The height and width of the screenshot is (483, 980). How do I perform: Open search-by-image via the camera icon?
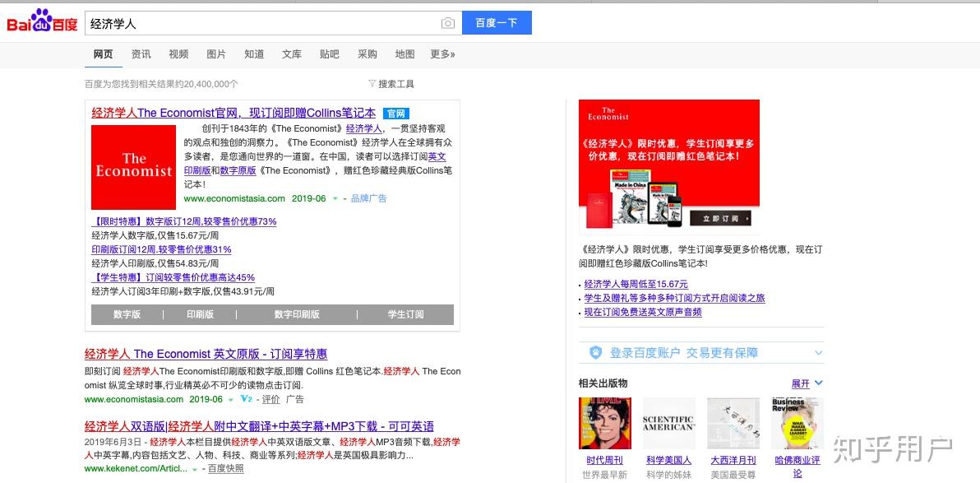(x=448, y=23)
